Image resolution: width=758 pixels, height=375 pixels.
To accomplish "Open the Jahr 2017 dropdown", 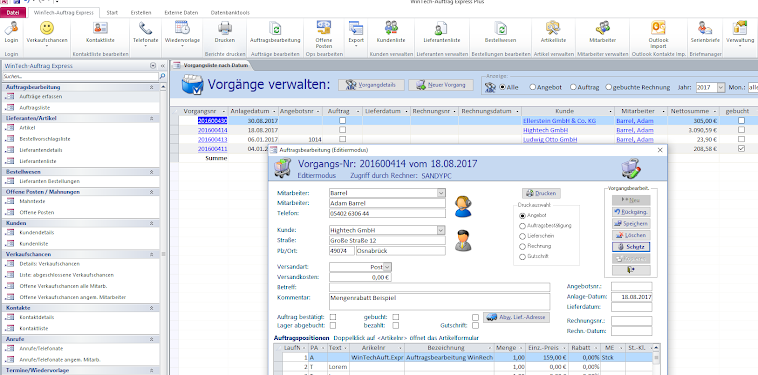I will (721, 87).
